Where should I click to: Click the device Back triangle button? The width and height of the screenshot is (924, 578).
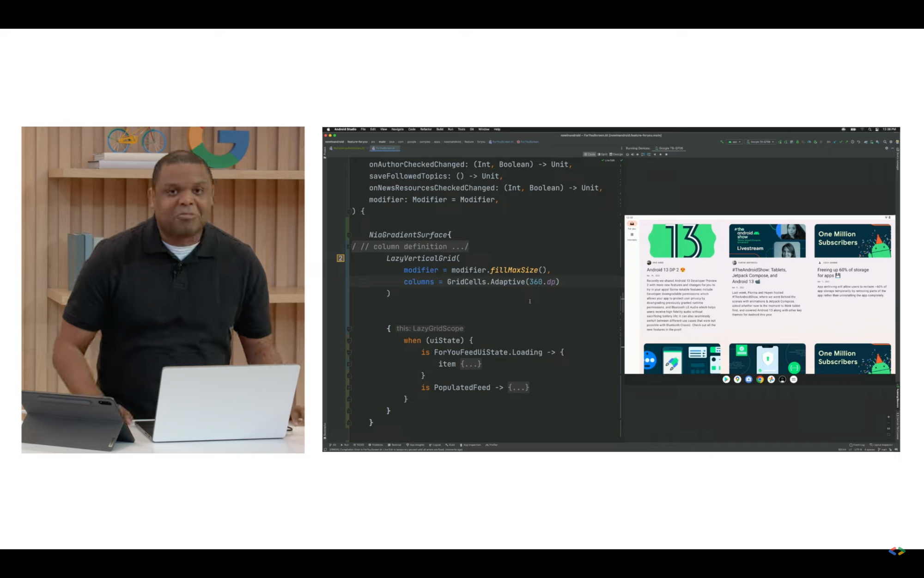point(655,154)
